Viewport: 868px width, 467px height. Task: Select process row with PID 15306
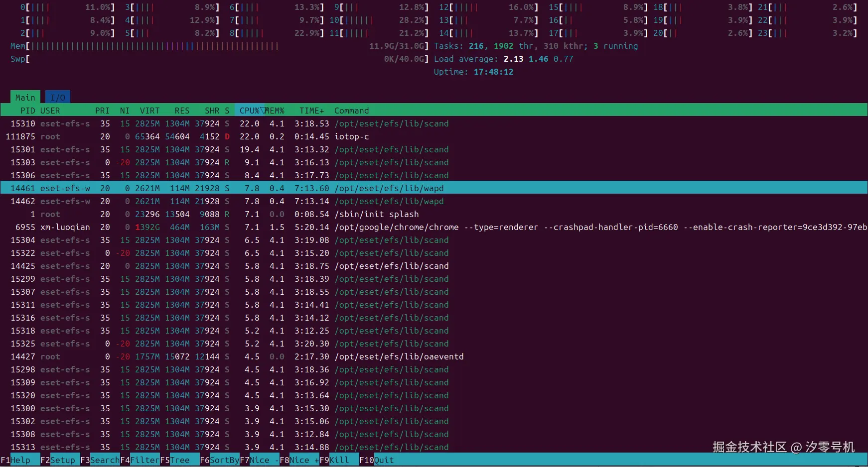[434, 175]
